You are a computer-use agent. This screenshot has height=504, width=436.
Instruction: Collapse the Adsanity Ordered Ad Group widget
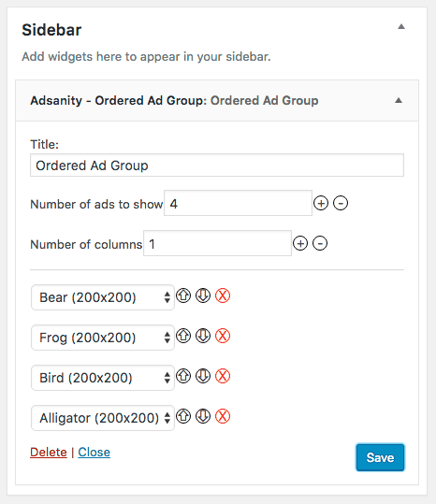point(399,101)
